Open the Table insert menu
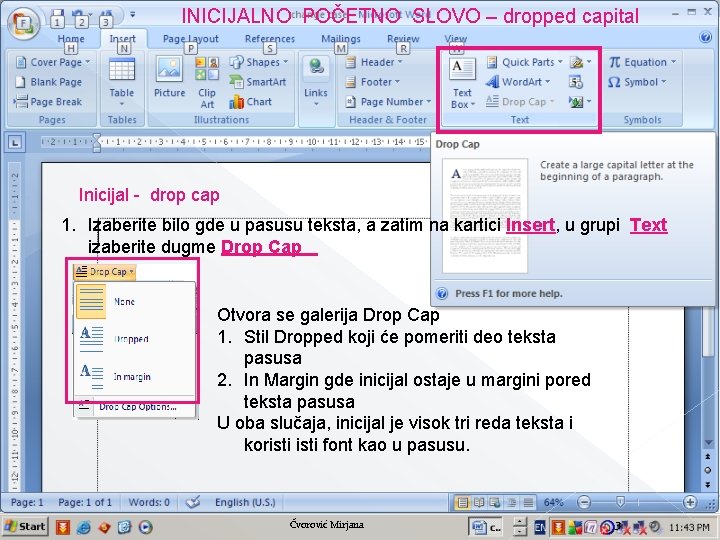Image resolution: width=720 pixels, height=540 pixels. click(x=122, y=83)
